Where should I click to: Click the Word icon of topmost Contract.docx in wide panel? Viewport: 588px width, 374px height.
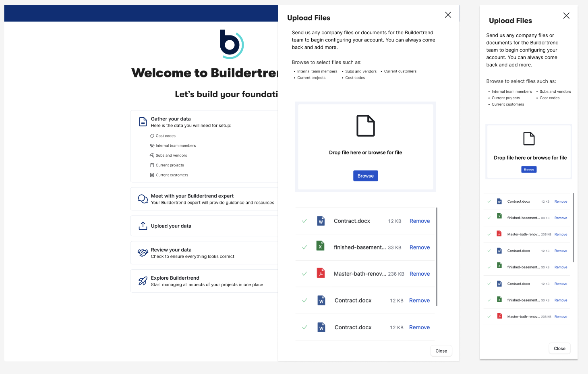321,220
